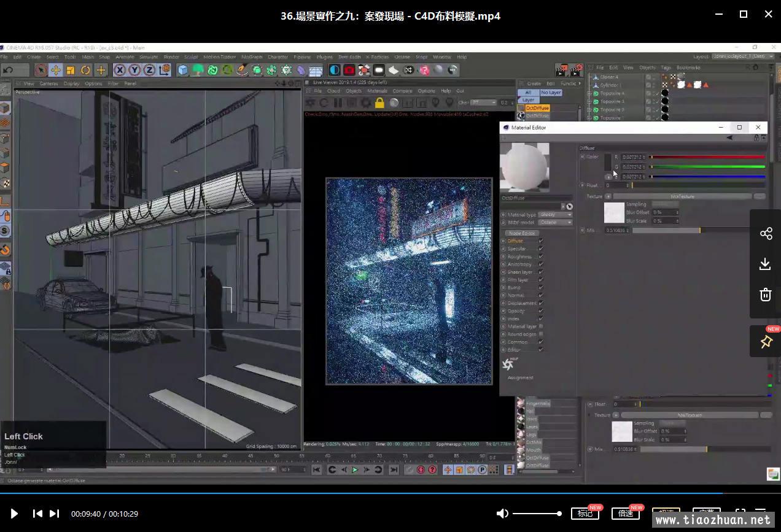This screenshot has height=532, width=781.
Task: Disable the Displacement channel checkbox
Action: point(541,303)
